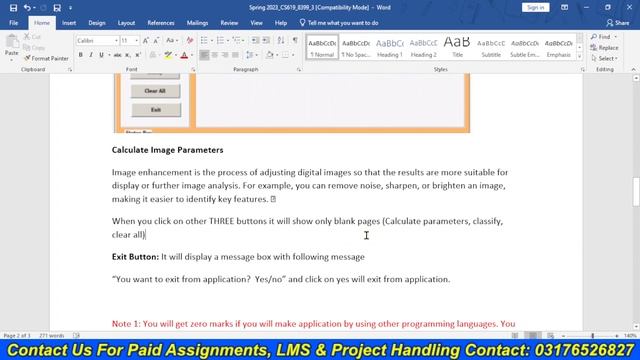Switch to the Insert tab
Viewport: 640px width, 360px height.
(x=69, y=23)
